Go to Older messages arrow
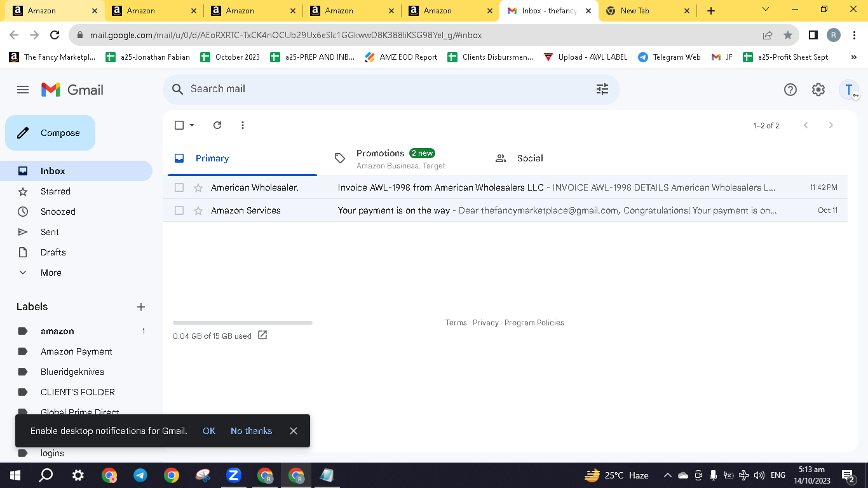Screen dimensions: 868x488 (x=831, y=125)
